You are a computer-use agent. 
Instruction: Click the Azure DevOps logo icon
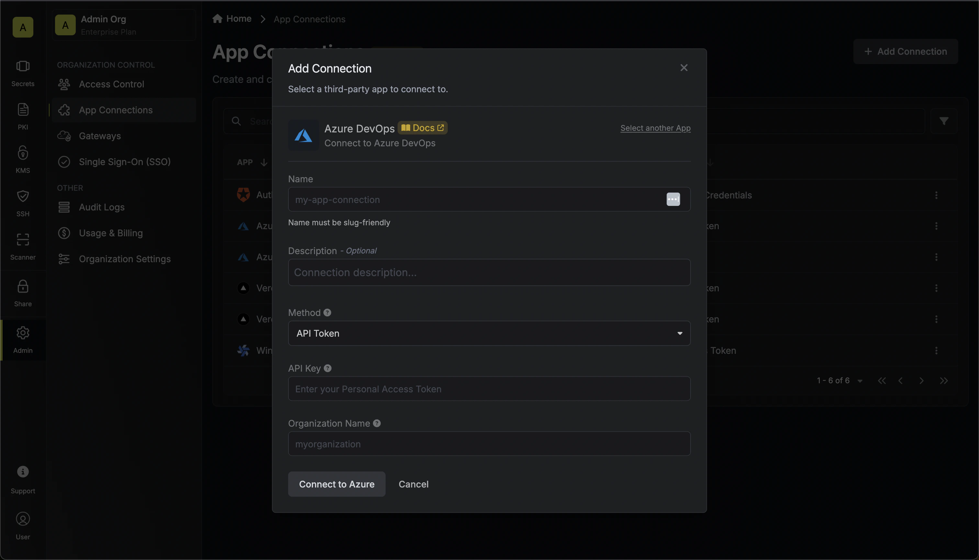(x=303, y=135)
